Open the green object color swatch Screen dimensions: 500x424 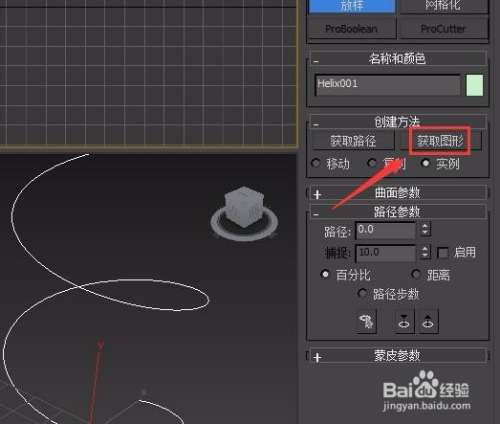[474, 85]
